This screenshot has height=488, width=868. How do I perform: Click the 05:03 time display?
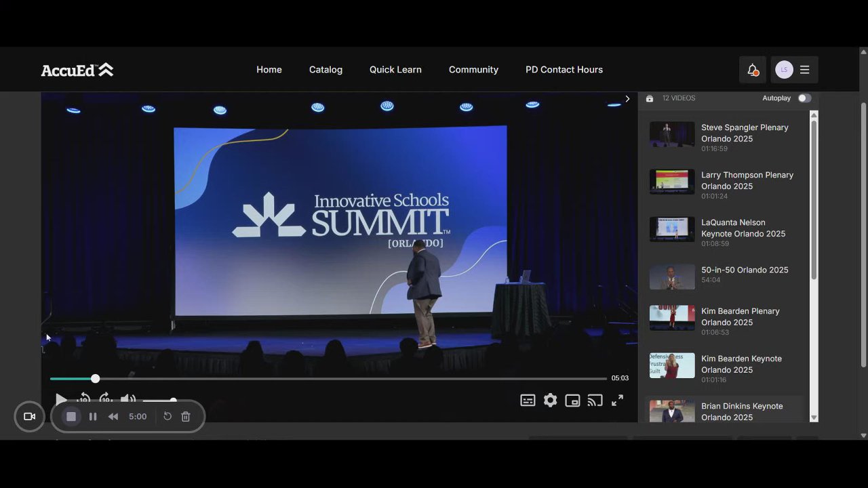coord(620,378)
